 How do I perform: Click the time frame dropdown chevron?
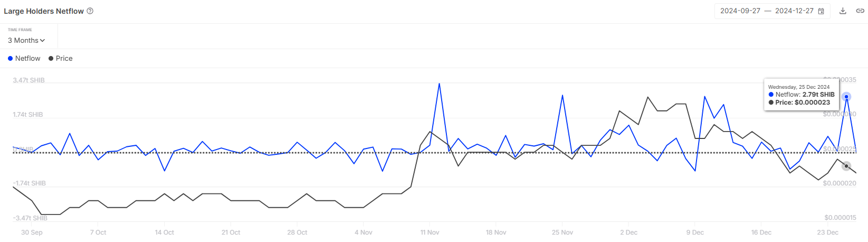point(42,41)
